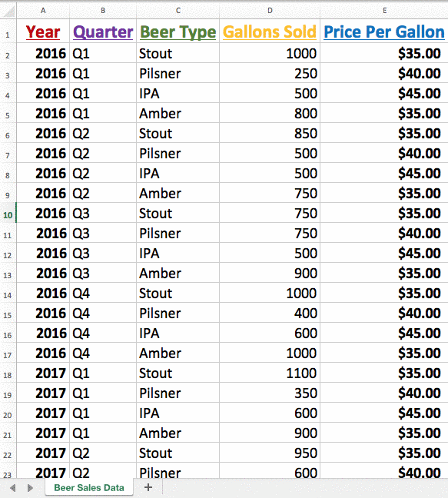Screen dimensions: 448x498
Task: Select the cell with 1100 gallons sold
Action: (270, 373)
